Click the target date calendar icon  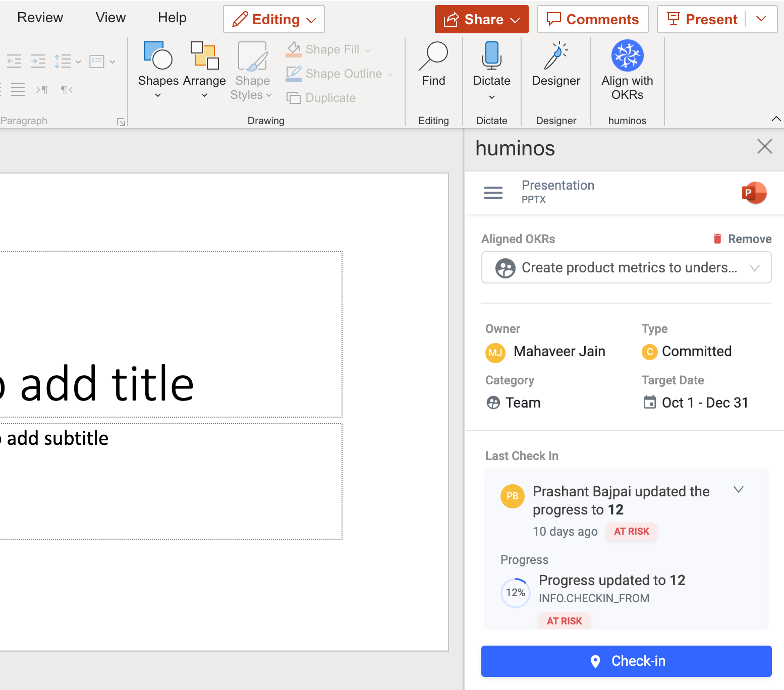point(650,402)
